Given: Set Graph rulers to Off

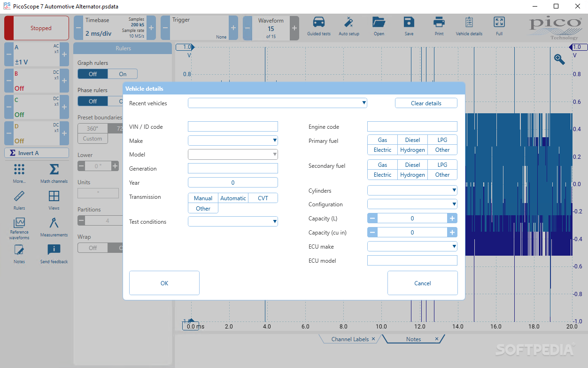Looking at the screenshot, I should point(93,74).
